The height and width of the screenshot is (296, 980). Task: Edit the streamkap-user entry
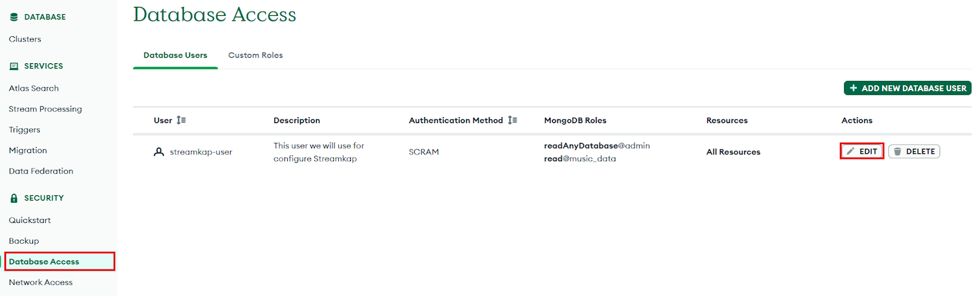862,151
